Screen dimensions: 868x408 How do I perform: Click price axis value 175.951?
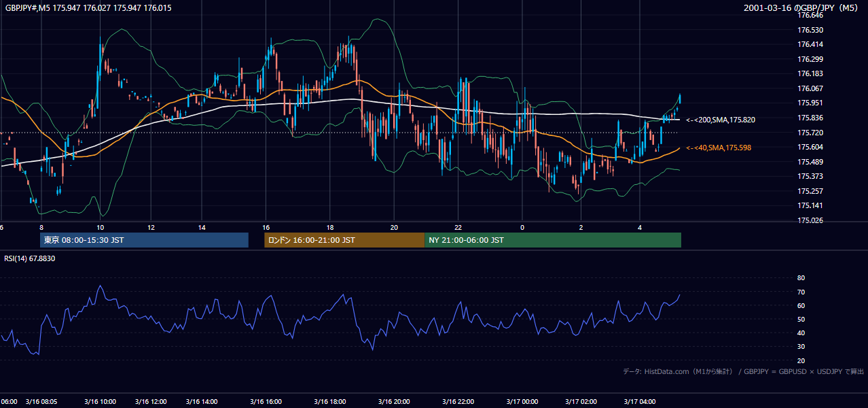[x=810, y=103]
